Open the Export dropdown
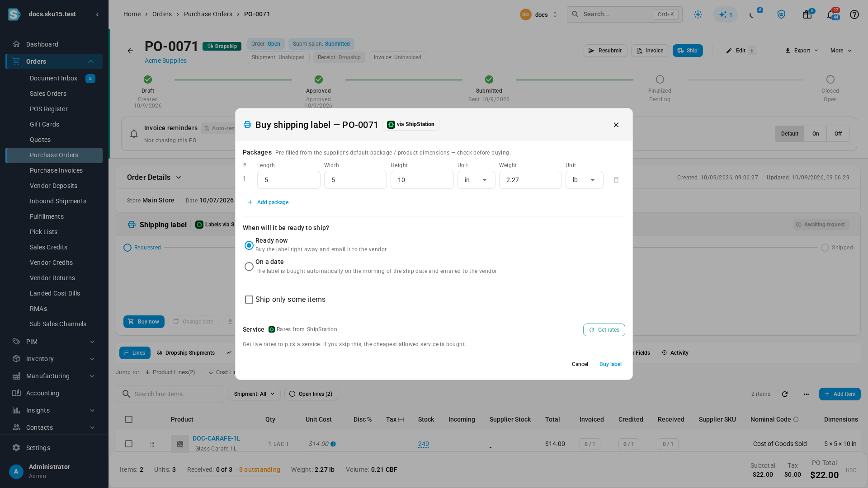 coord(801,51)
